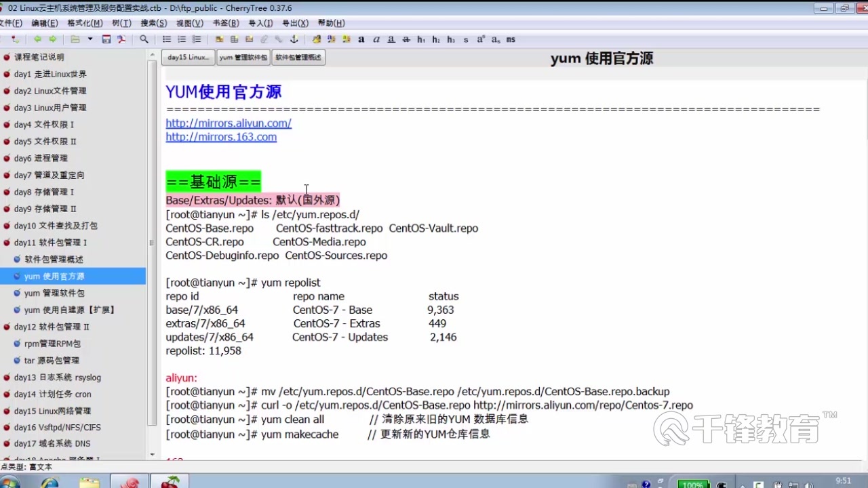Toggle strikethrough formatting
This screenshot has height=488, width=868.
pos(406,39)
